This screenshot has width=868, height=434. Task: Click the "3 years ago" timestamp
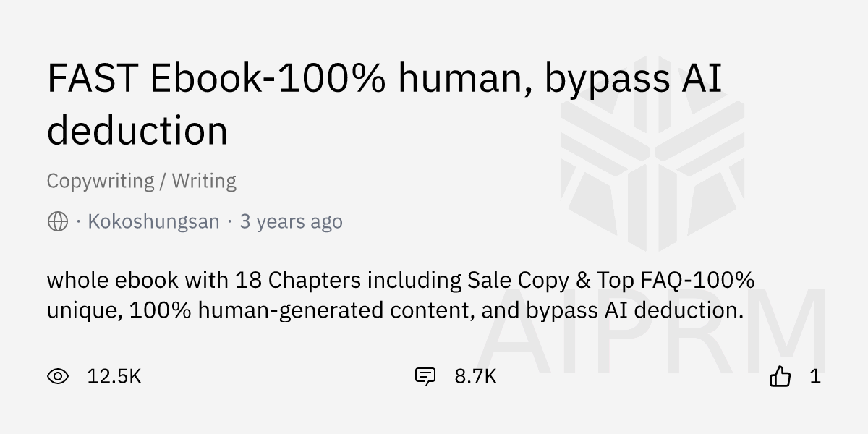[x=291, y=221]
